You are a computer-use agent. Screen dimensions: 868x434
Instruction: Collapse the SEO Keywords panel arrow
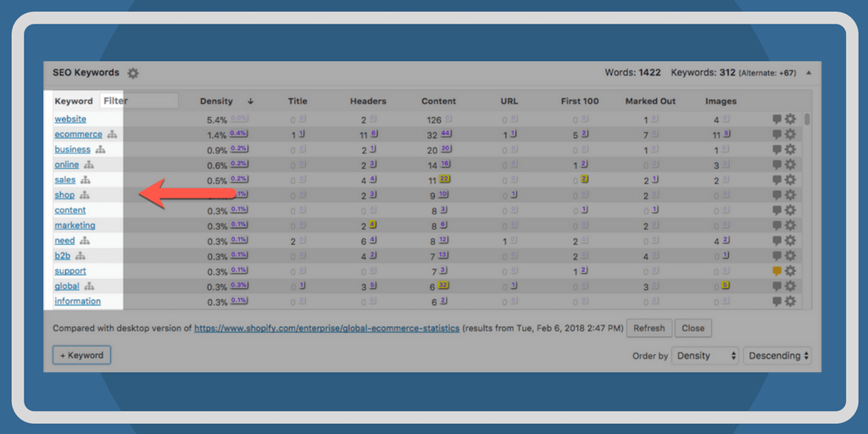click(809, 74)
